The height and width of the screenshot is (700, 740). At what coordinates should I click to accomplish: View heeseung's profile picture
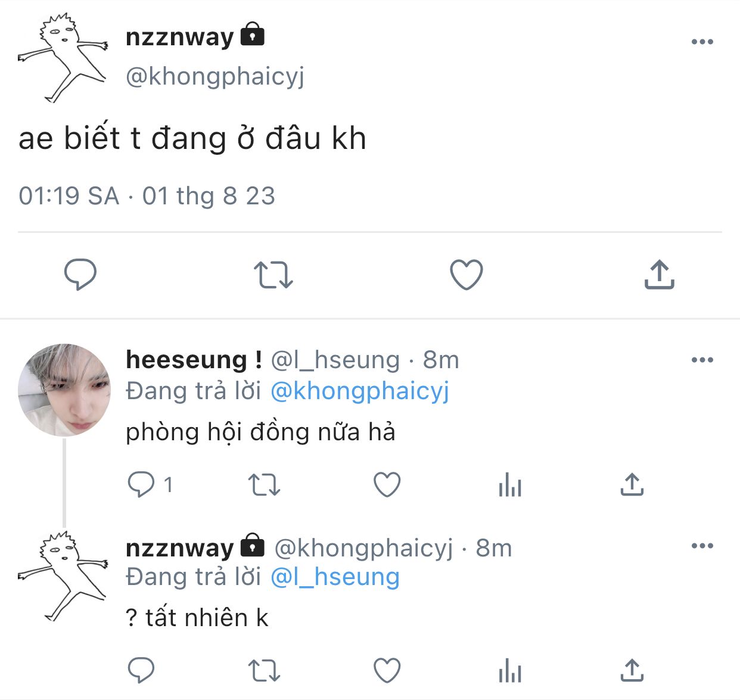pos(64,390)
